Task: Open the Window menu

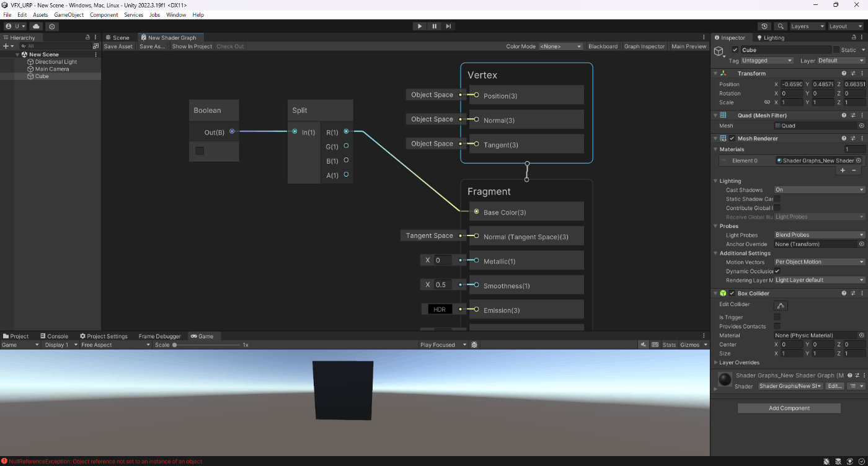Action: (176, 14)
